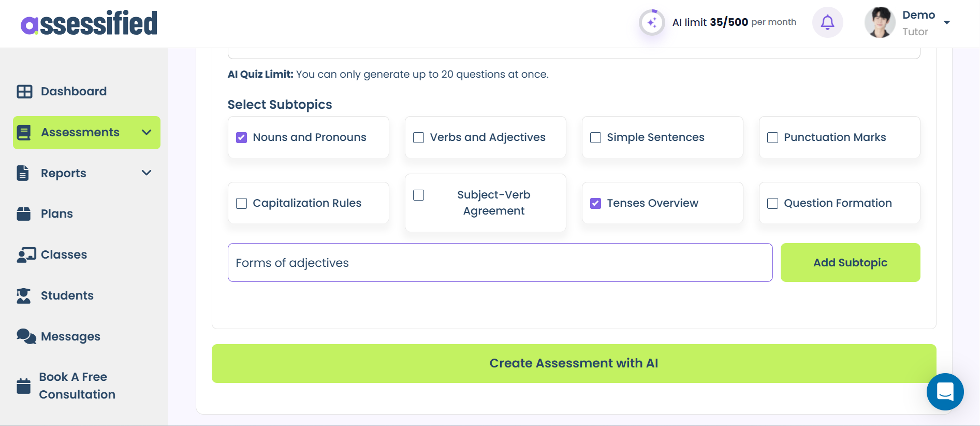Uncheck the Nouns and Pronouns checkbox

click(x=241, y=137)
